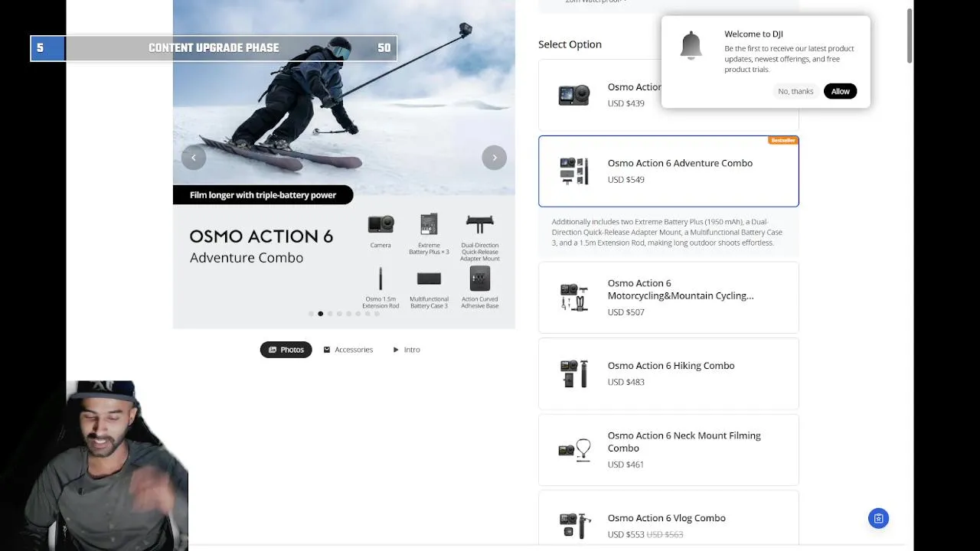Click the Extreme Battery Plus × 3 icon

429,224
